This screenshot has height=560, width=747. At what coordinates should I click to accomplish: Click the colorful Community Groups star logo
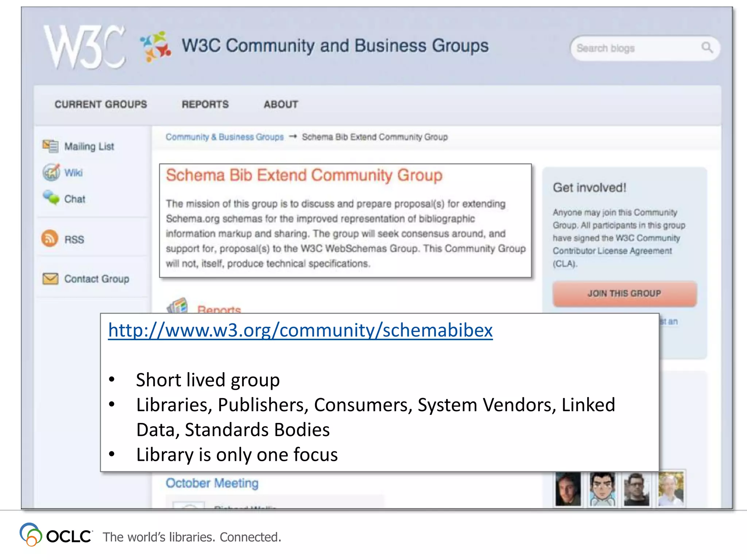(x=156, y=47)
